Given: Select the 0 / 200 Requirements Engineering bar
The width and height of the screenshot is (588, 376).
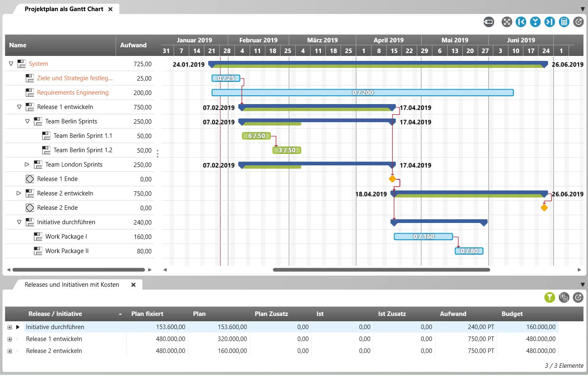Looking at the screenshot, I should (x=363, y=93).
